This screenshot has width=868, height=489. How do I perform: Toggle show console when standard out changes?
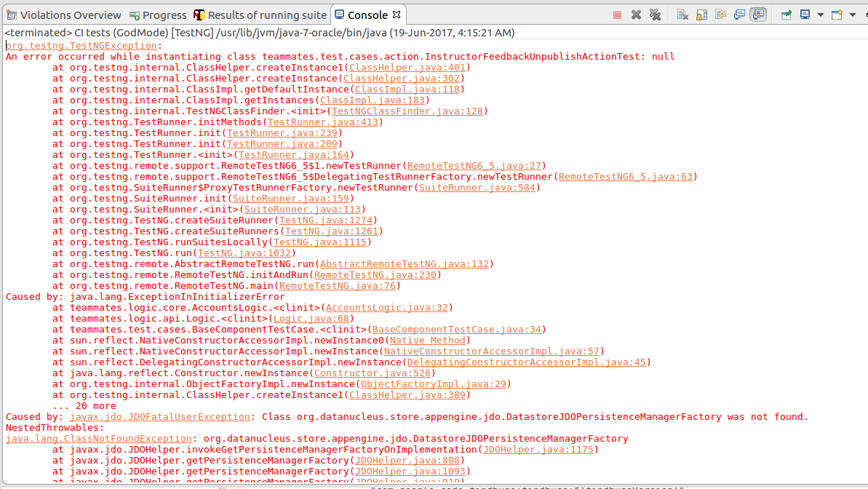click(739, 15)
